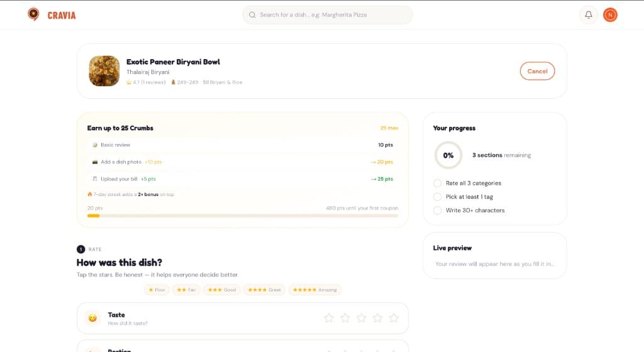644x352 pixels.
Task: Toggle the Pick at least 1 tag checkmark
Action: [438, 197]
